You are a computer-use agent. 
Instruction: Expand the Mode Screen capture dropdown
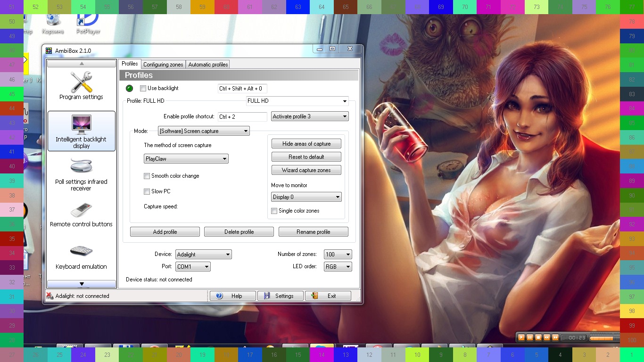[x=204, y=131]
